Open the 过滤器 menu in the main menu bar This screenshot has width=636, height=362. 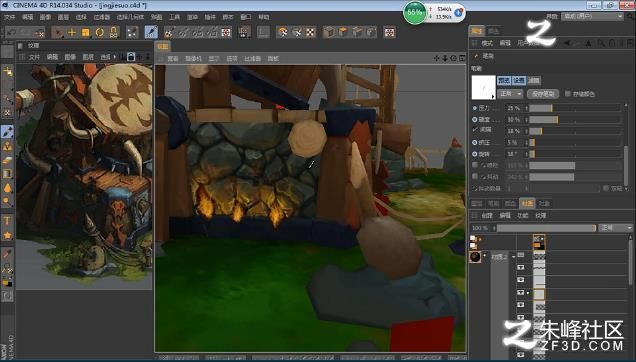click(x=102, y=17)
